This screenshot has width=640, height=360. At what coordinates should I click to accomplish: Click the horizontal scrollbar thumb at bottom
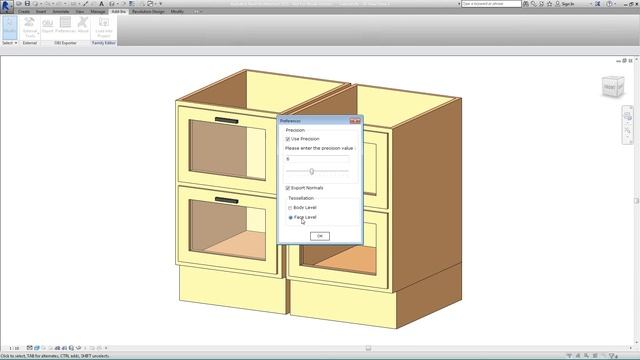tap(368, 348)
